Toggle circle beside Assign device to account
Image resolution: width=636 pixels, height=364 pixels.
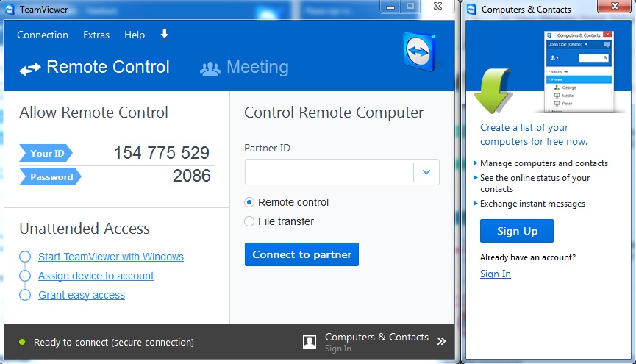25,276
